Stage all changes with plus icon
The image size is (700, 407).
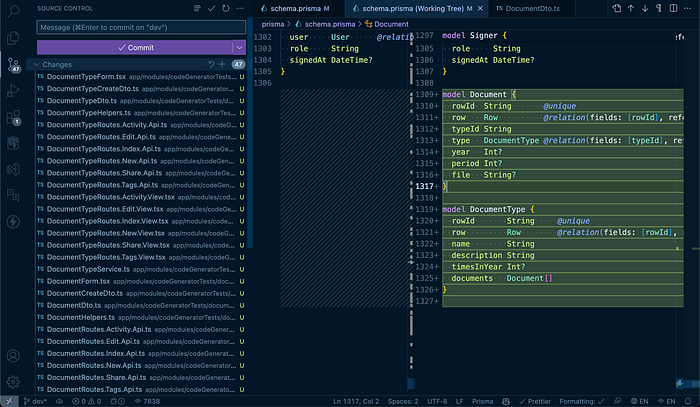point(222,64)
